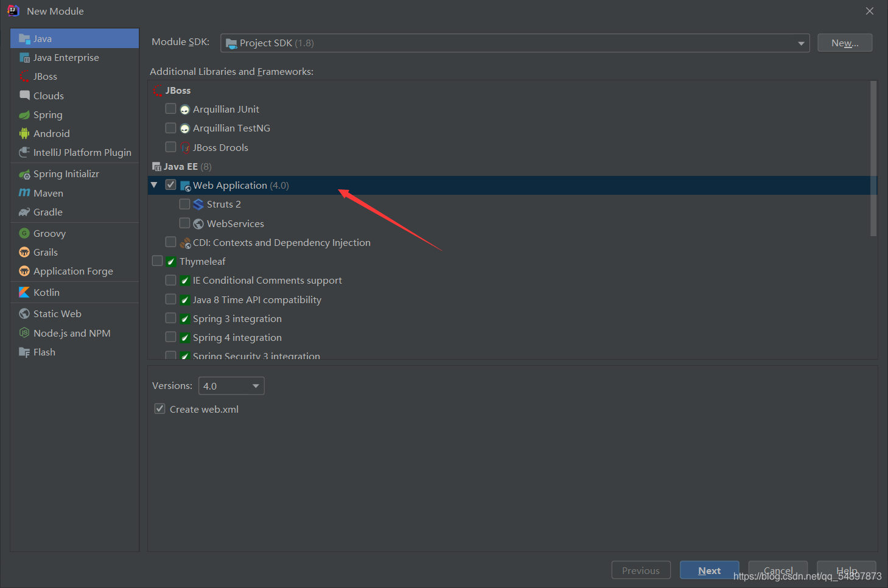Click the Groovy icon
The width and height of the screenshot is (888, 588).
(24, 233)
